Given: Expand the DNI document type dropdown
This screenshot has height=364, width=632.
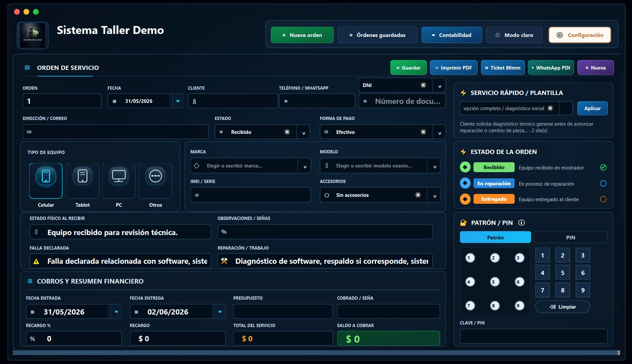Looking at the screenshot, I should (439, 85).
